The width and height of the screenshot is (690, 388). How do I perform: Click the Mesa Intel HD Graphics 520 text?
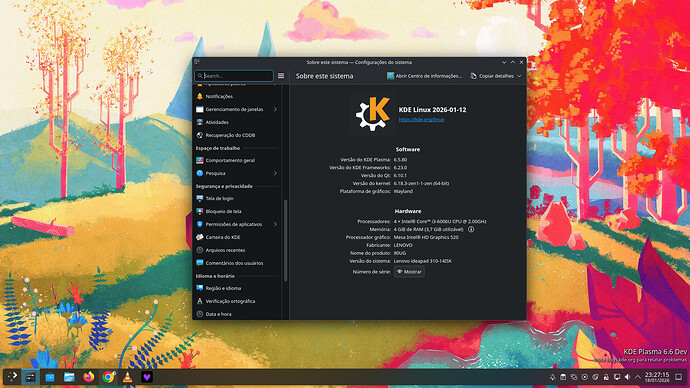coord(426,237)
